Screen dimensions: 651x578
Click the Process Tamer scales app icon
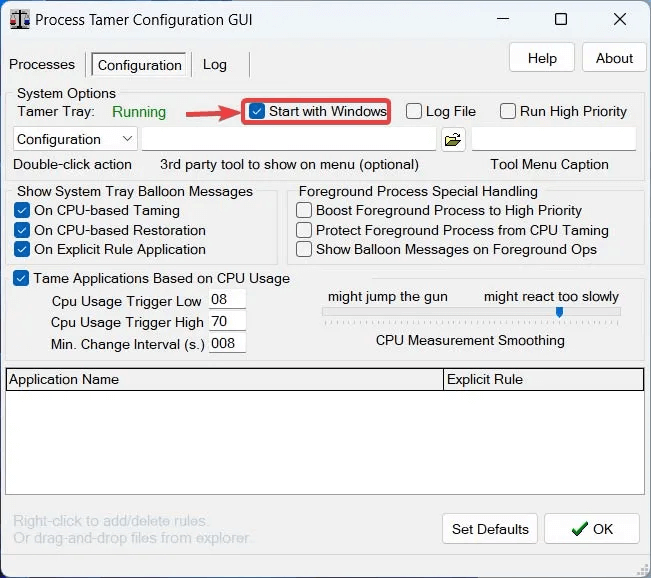click(x=20, y=20)
